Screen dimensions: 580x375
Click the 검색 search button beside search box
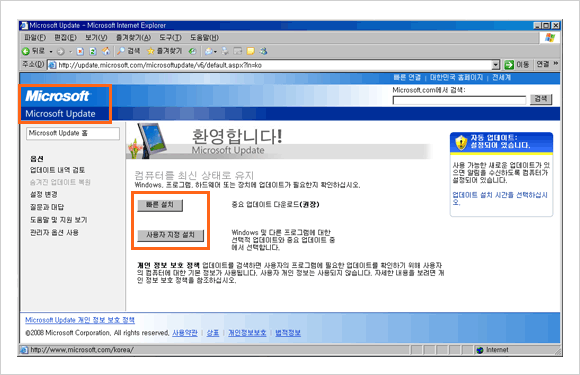(x=541, y=99)
